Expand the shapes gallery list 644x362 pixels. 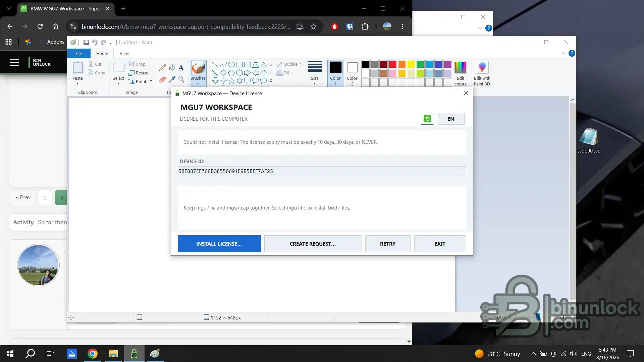(x=271, y=81)
